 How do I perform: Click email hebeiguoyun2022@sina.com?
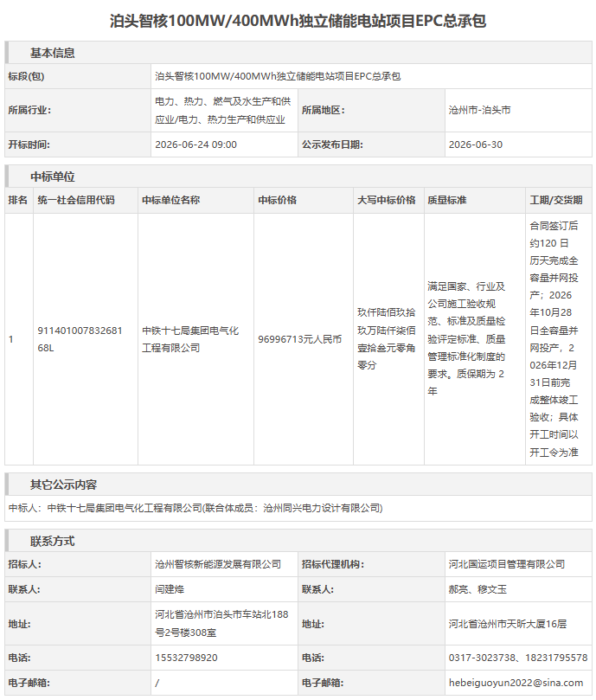[x=516, y=683]
